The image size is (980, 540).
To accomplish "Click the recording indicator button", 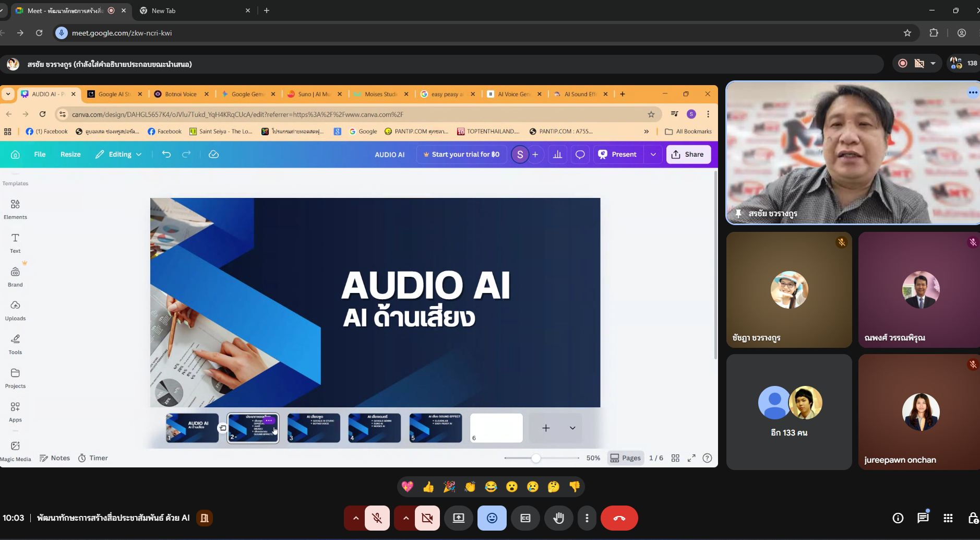I will (x=903, y=63).
